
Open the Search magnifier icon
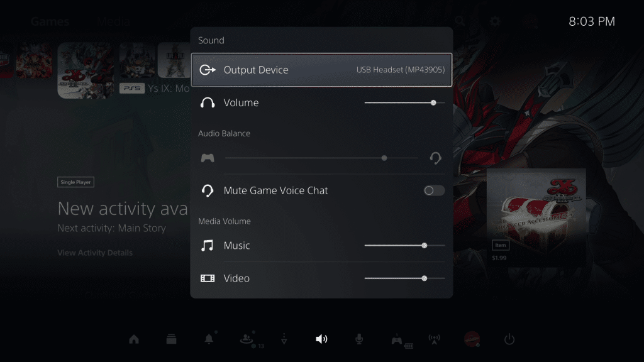[x=460, y=21]
